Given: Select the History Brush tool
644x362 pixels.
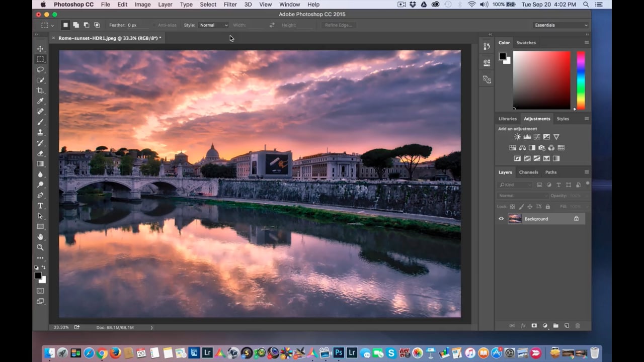Looking at the screenshot, I should [x=40, y=143].
